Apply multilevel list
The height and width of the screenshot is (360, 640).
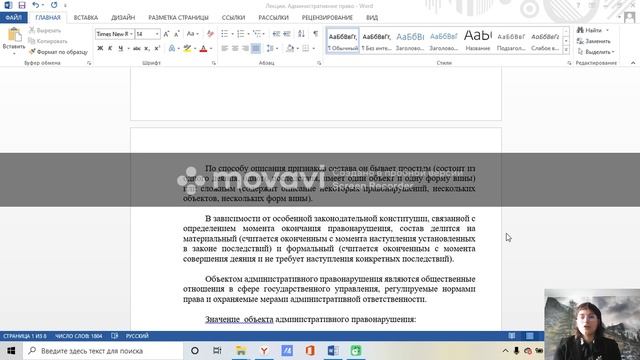point(257,34)
